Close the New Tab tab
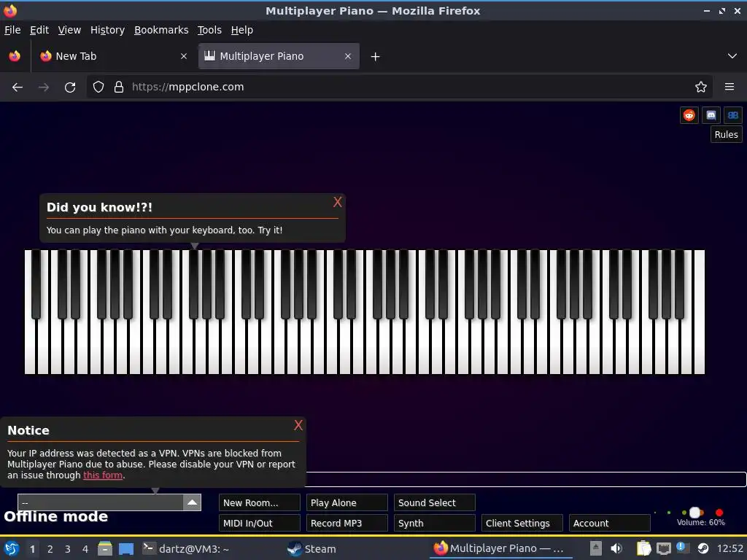The width and height of the screenshot is (747, 560). [184, 56]
